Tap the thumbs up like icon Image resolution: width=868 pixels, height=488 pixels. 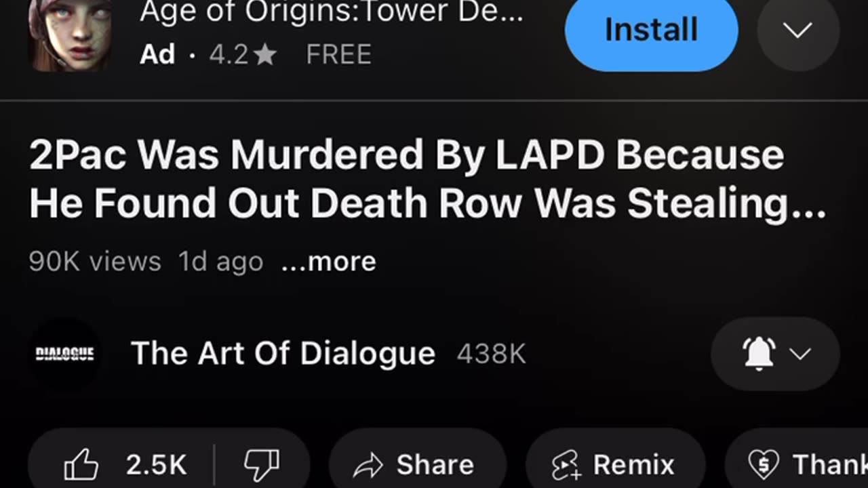(x=81, y=465)
